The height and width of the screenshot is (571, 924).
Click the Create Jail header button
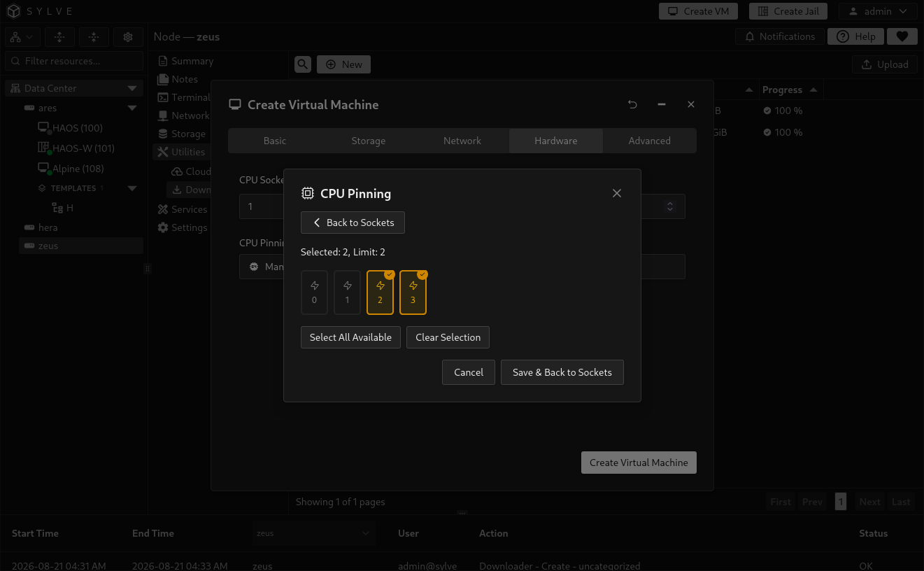point(788,11)
